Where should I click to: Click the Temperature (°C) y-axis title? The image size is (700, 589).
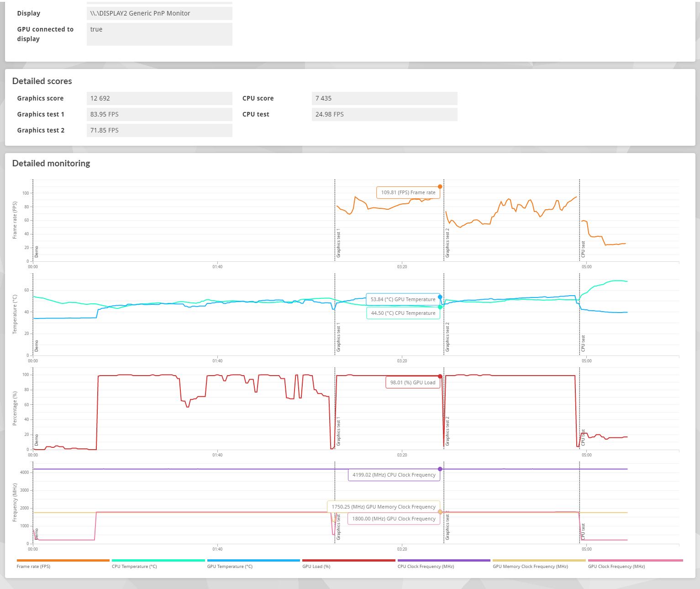pyautogui.click(x=15, y=314)
